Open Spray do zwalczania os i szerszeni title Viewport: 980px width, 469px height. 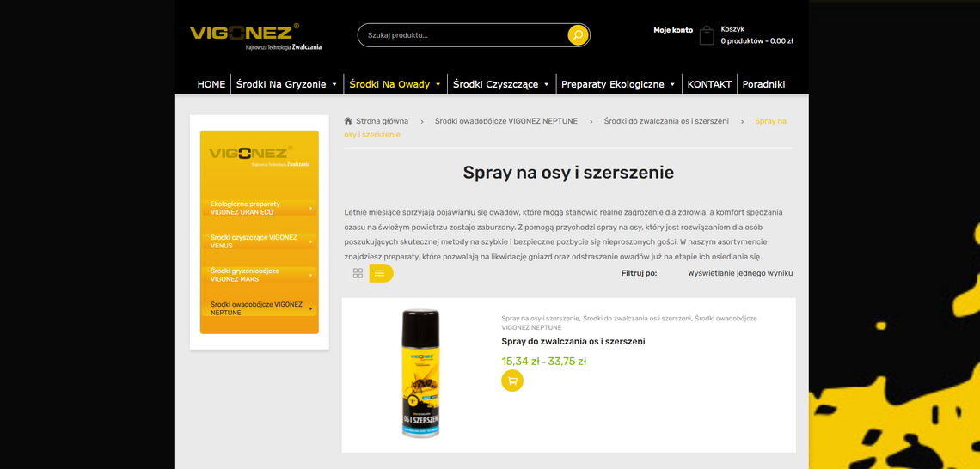[x=573, y=341]
